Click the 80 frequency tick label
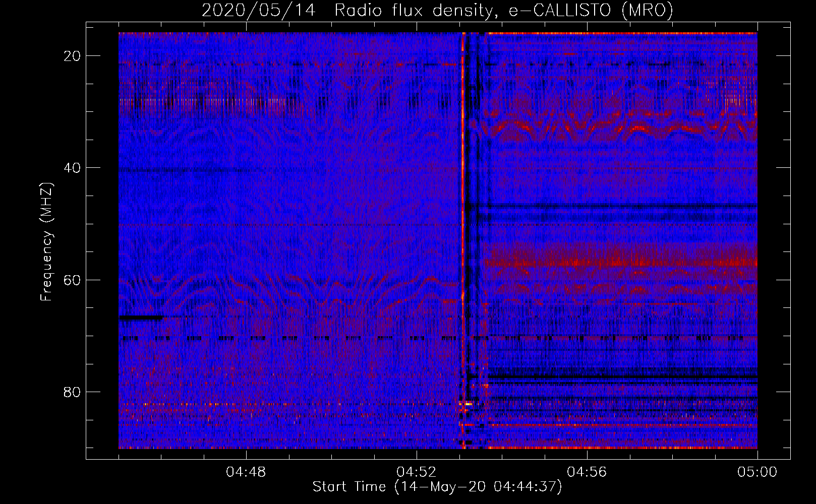 click(72, 392)
